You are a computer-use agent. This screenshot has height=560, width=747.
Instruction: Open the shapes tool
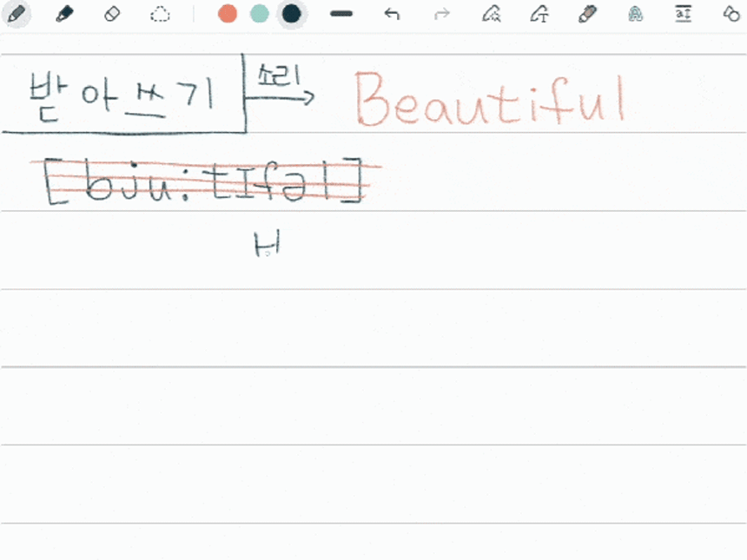(x=731, y=14)
